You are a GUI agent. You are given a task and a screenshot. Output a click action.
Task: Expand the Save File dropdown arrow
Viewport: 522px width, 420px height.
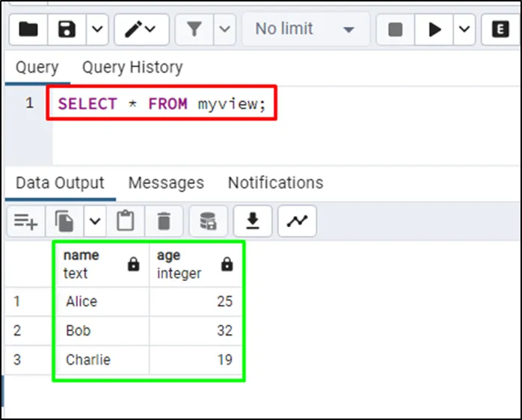click(97, 30)
